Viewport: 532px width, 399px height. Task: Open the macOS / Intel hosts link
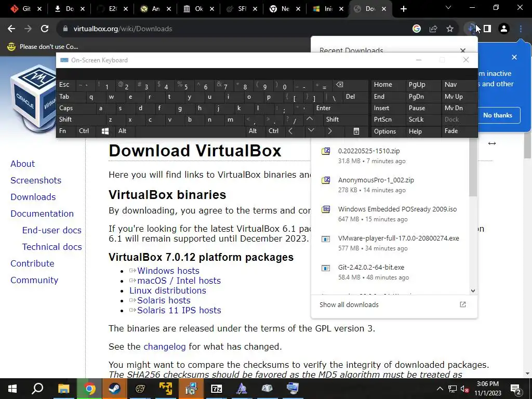point(179,281)
